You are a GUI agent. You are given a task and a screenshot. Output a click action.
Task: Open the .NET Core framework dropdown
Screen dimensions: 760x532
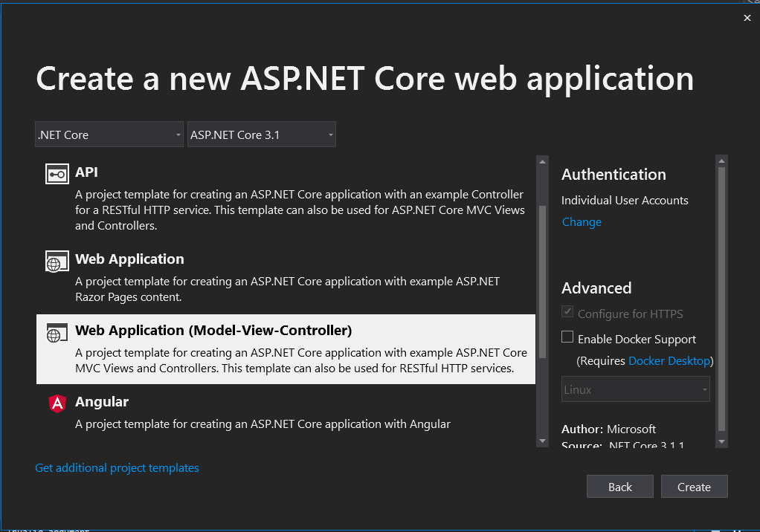pos(109,134)
